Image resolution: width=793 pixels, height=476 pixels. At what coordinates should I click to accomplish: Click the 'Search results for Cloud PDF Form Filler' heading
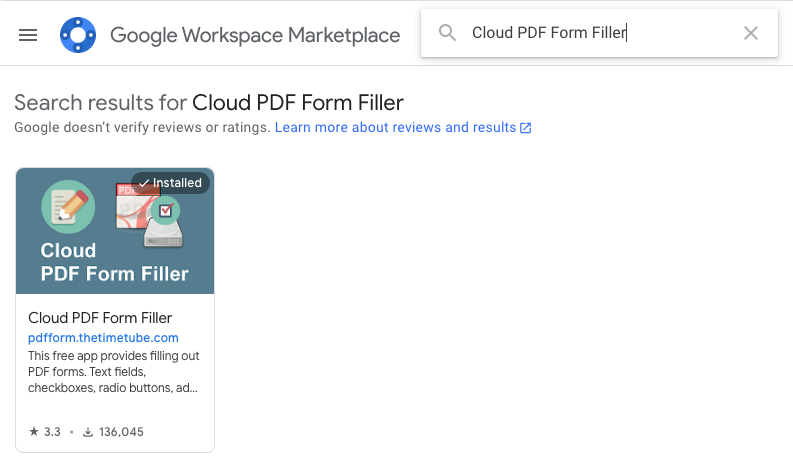(209, 103)
